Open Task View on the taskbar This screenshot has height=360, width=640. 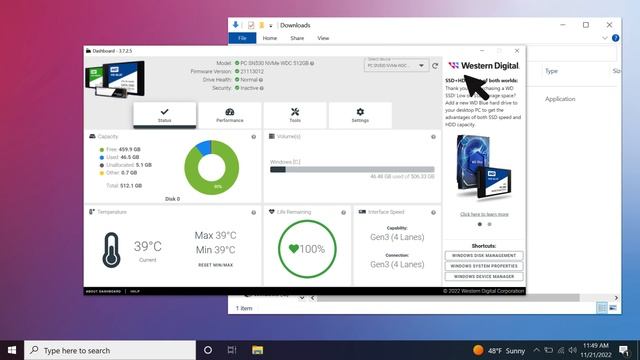(x=232, y=350)
